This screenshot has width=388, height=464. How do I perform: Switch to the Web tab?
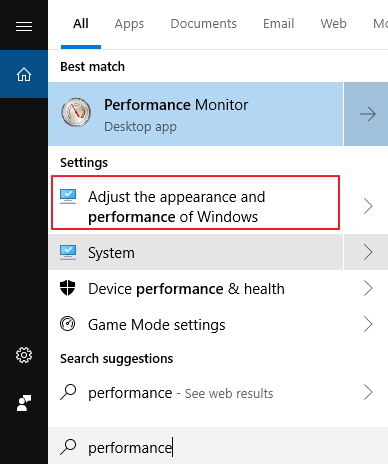pyautogui.click(x=333, y=24)
